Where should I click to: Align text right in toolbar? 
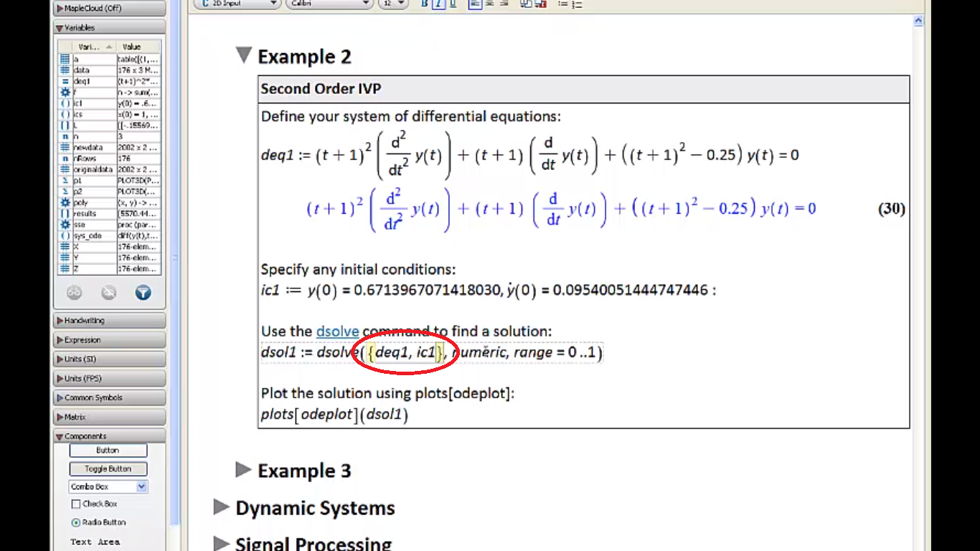point(505,4)
